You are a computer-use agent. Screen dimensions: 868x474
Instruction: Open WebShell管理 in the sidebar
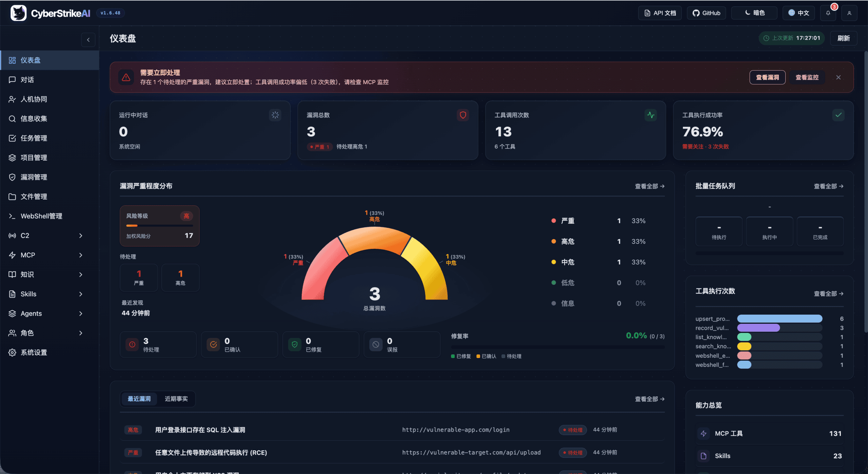(50, 216)
